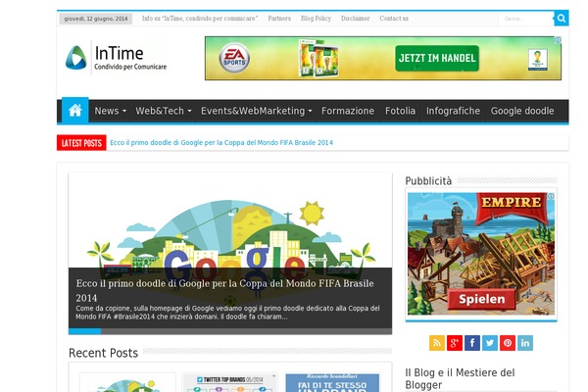Click the blue slider progress indicator
Image resolution: width=588 pixels, height=392 pixels.
(84, 331)
